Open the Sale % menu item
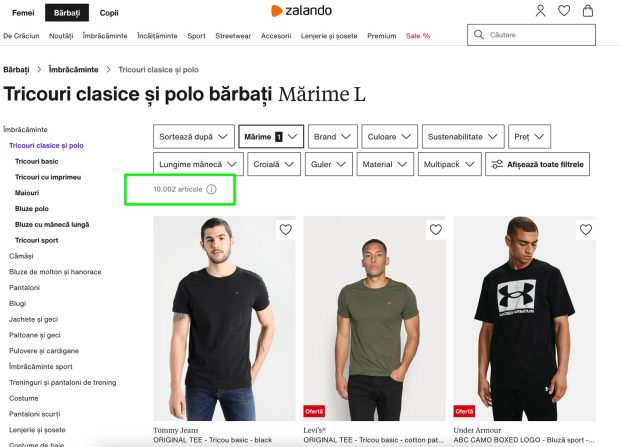Image resolution: width=620 pixels, height=447 pixels. [x=418, y=36]
